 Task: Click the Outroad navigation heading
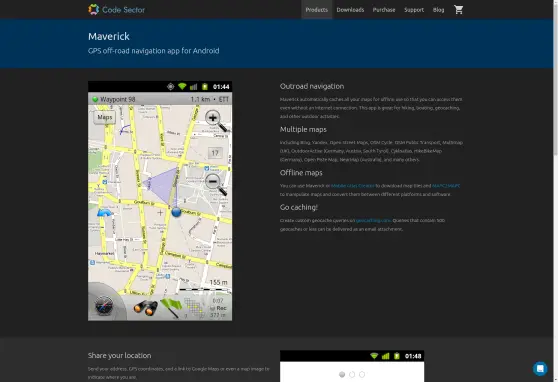[x=312, y=86]
